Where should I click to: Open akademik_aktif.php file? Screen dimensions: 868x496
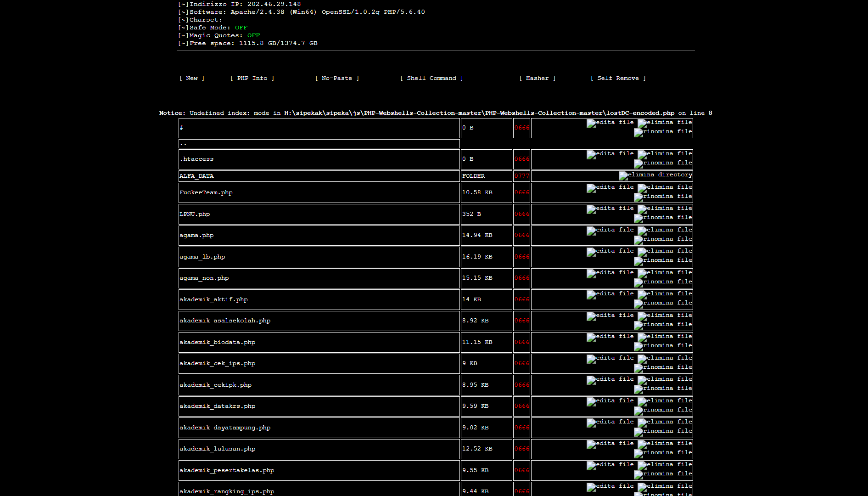click(213, 299)
